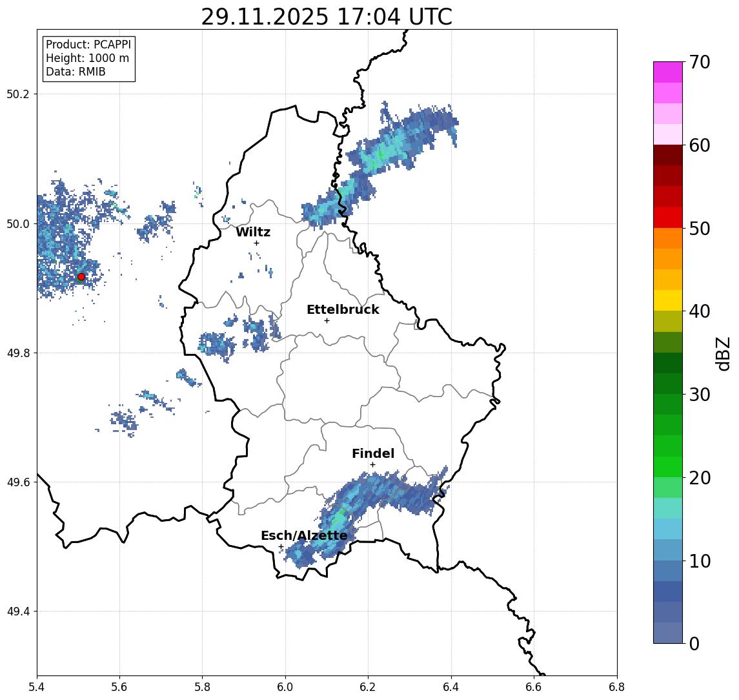Click the latitude tick label 50.2
This screenshot has height=700, width=739.
pyautogui.click(x=17, y=94)
